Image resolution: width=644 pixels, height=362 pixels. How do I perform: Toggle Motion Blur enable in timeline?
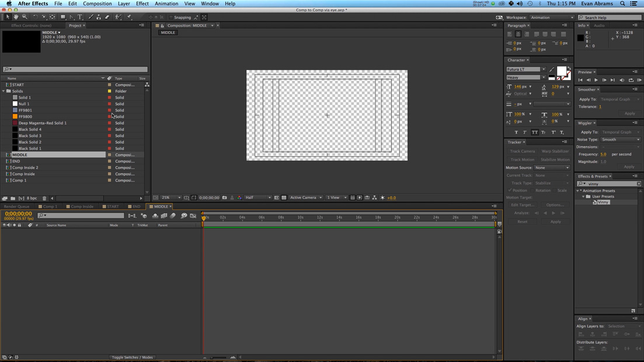(173, 215)
